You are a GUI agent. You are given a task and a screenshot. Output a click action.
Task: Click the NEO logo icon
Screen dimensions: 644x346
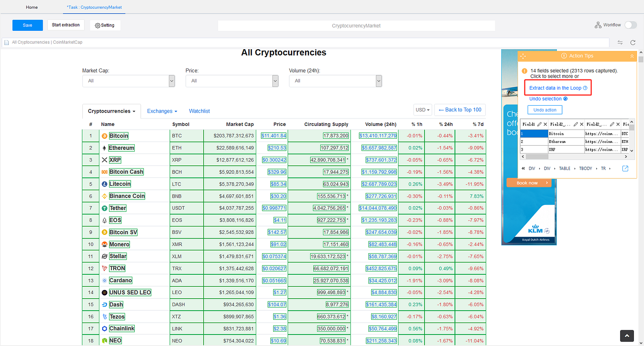[x=104, y=340]
